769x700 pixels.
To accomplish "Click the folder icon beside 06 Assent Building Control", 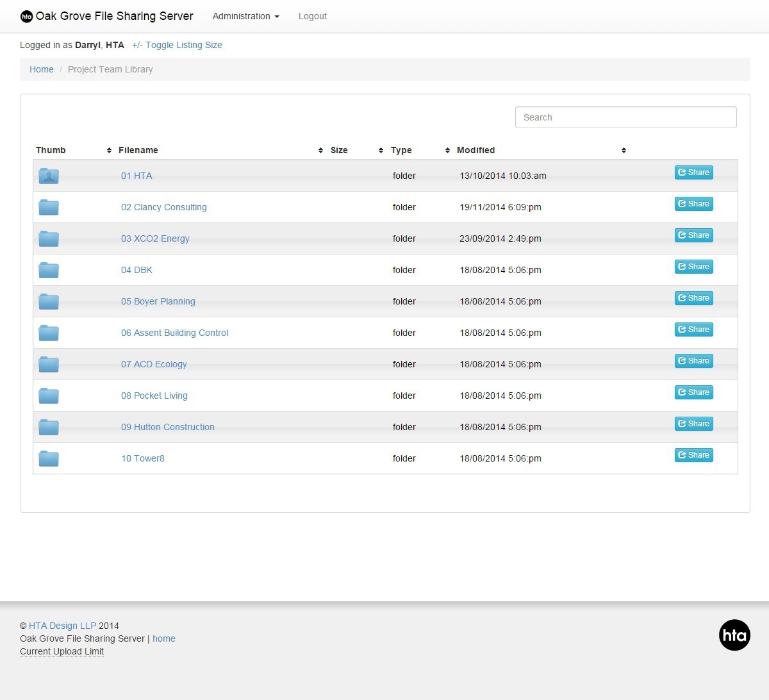I will 49,333.
